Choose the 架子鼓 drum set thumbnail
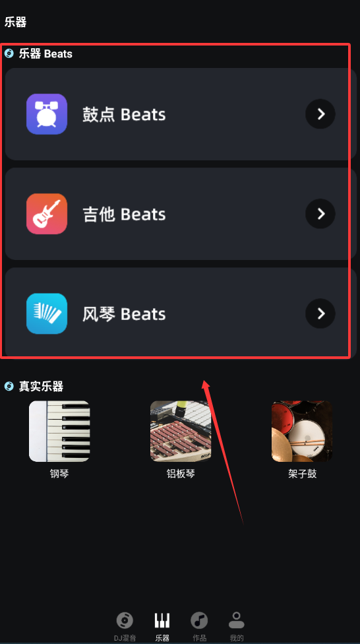Screen dimensions: 360x644 pyautogui.click(x=302, y=432)
